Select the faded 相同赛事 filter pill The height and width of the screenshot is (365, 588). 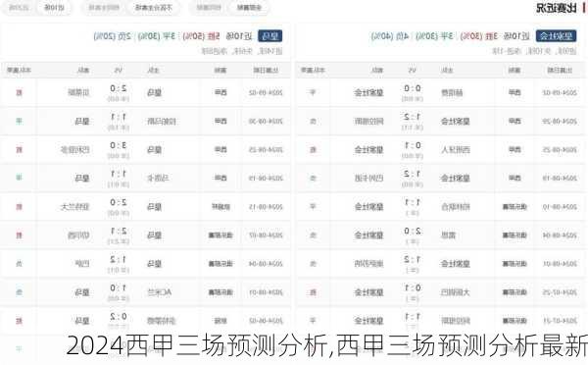(209, 8)
